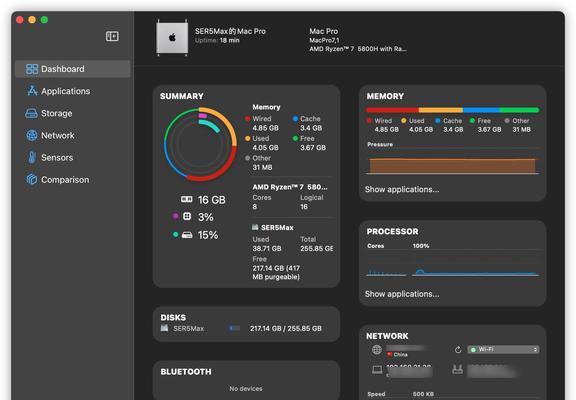Click the AMD Ryzen 7 5800H header text
The width and height of the screenshot is (576, 400).
tap(358, 49)
